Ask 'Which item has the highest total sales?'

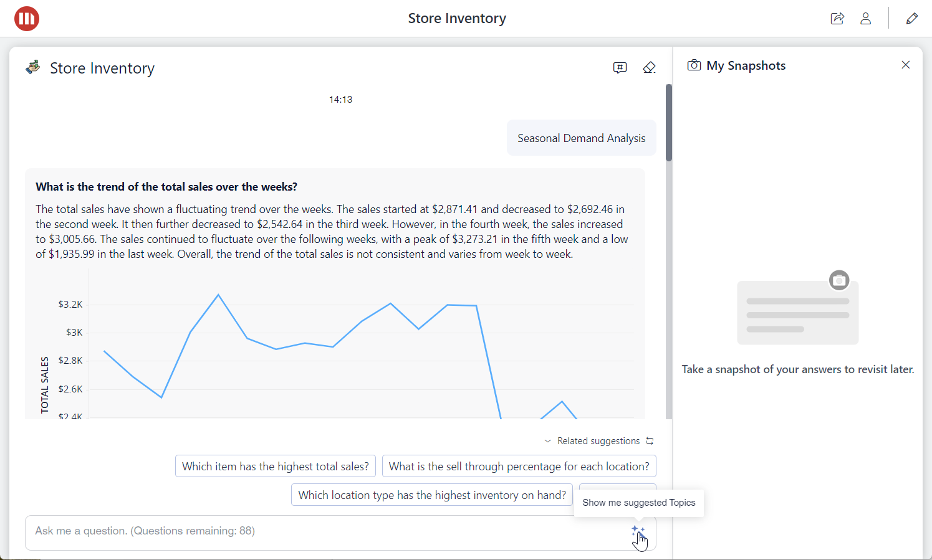point(276,467)
